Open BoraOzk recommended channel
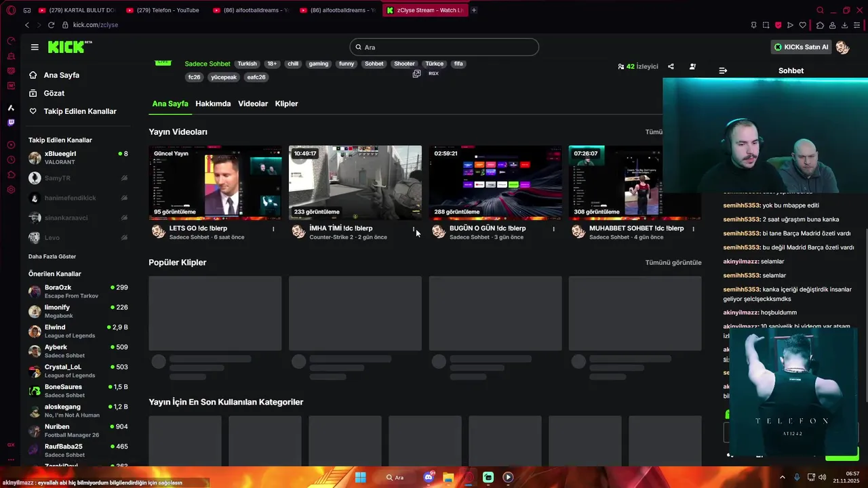 pos(78,291)
